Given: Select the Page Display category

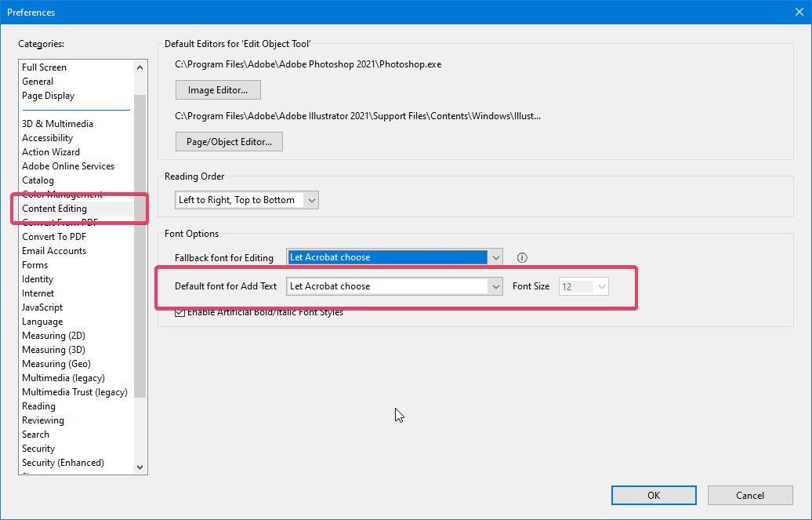Looking at the screenshot, I should pyautogui.click(x=48, y=96).
